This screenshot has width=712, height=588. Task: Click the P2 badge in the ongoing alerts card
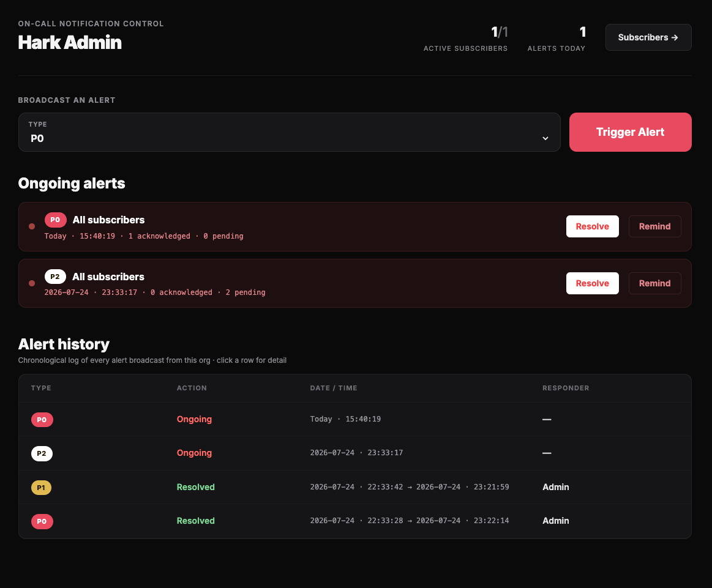click(55, 277)
